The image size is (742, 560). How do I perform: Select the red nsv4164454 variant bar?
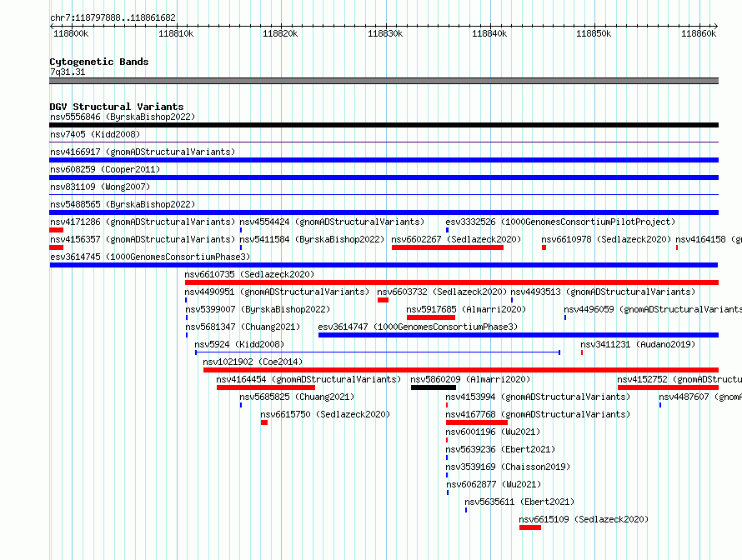[x=266, y=387]
